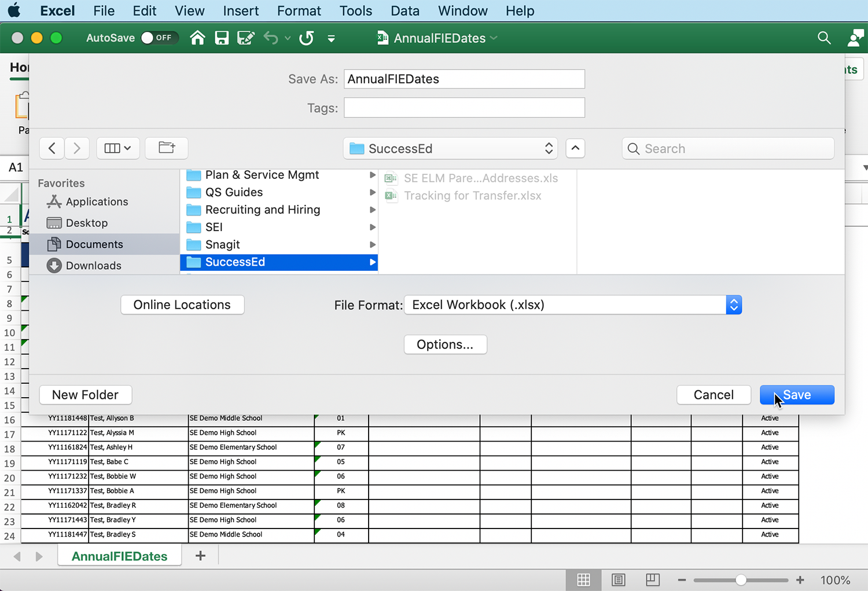Expand arrow next to QS Guides folder

tap(373, 192)
